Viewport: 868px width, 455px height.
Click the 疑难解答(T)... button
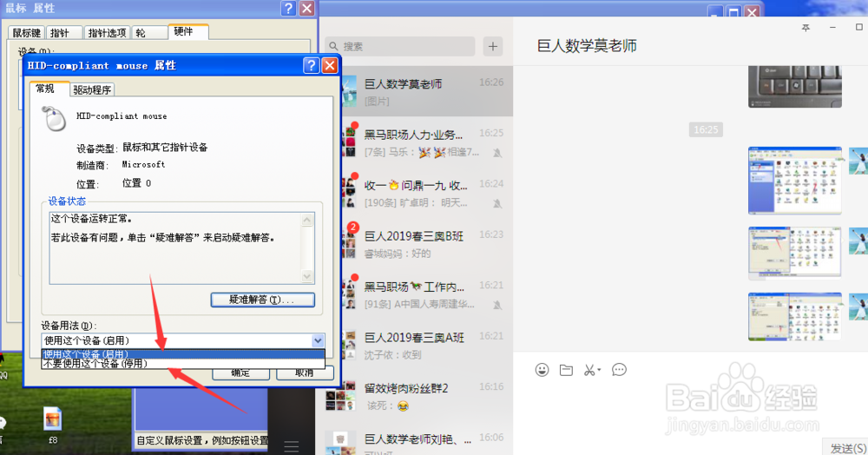click(x=262, y=300)
